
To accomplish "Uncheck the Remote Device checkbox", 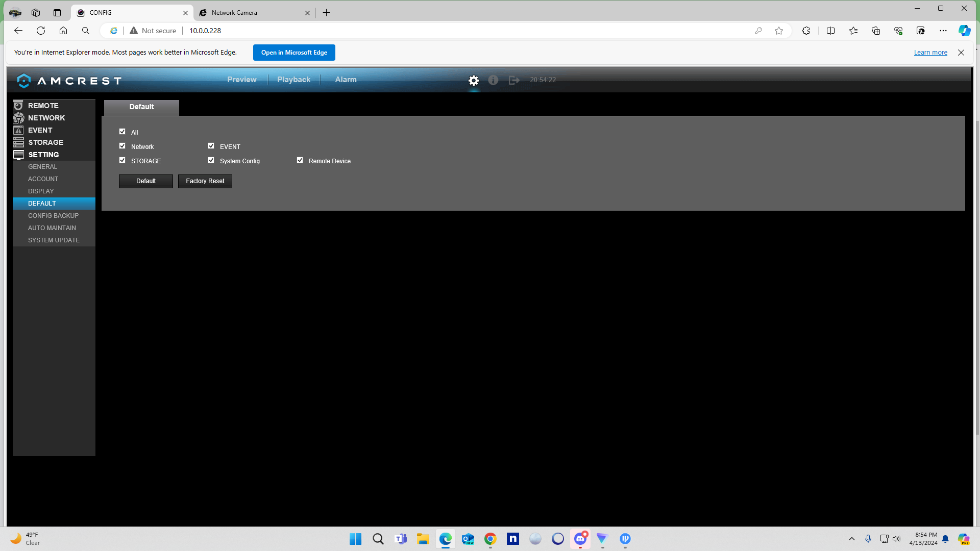I will 300,160.
